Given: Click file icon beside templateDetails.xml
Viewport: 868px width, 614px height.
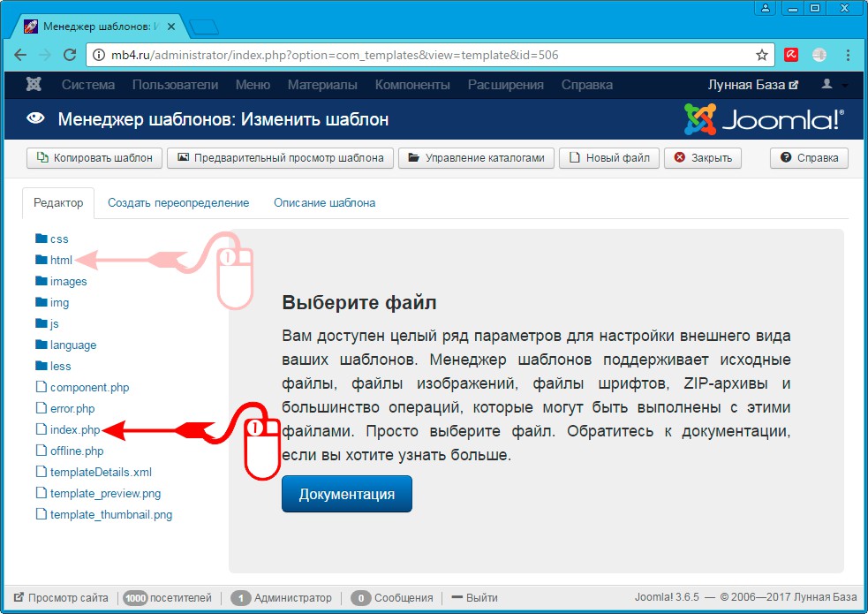Looking at the screenshot, I should [x=41, y=472].
